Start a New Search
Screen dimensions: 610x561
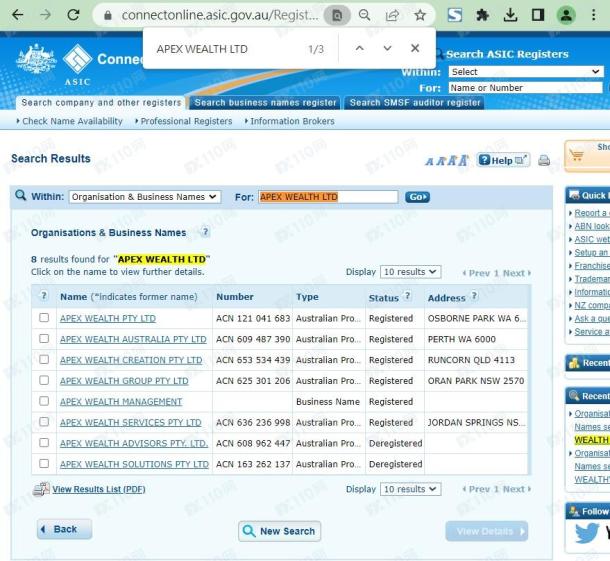pos(279,531)
